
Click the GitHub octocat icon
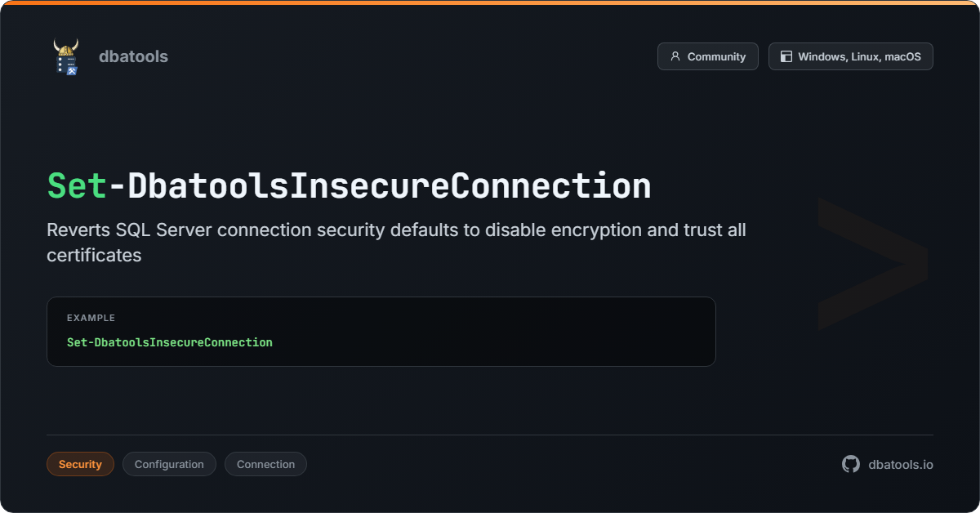pyautogui.click(x=851, y=464)
